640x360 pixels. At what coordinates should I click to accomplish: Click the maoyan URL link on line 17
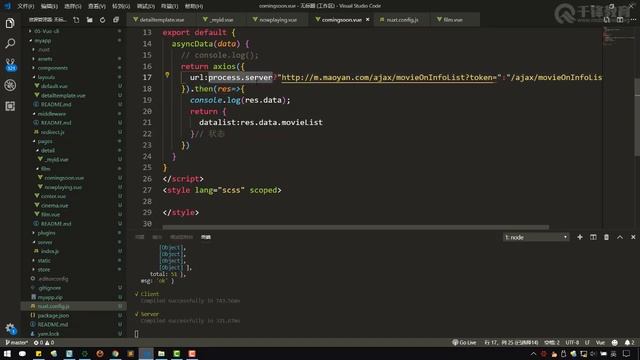(389, 77)
